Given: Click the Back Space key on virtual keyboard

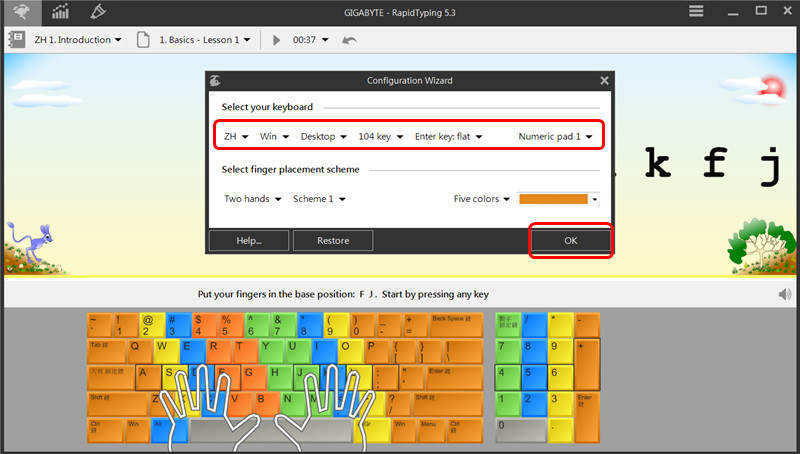Looking at the screenshot, I should [x=456, y=325].
